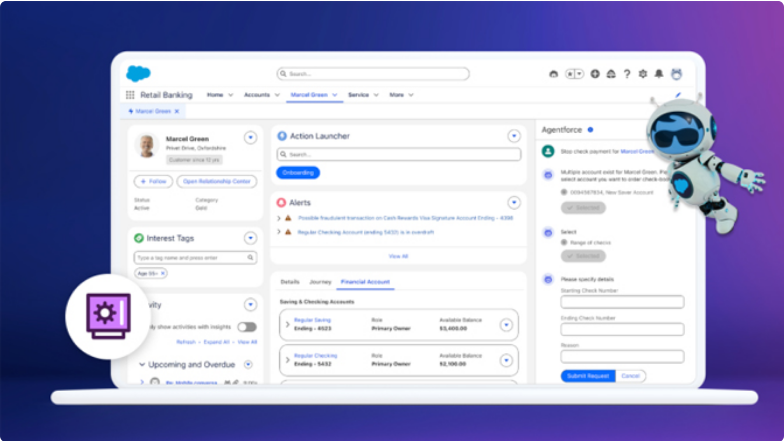The height and width of the screenshot is (441, 784).
Task: Click the Marcel Green profile photo
Action: point(146,146)
